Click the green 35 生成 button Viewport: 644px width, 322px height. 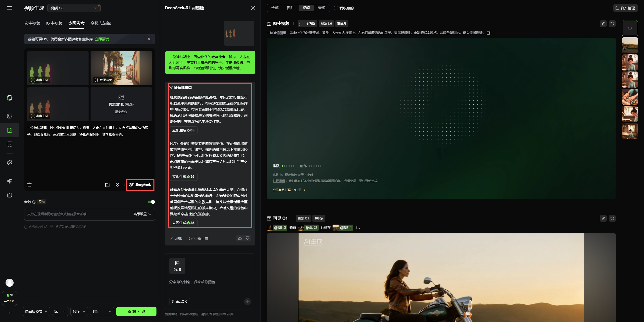(x=136, y=311)
